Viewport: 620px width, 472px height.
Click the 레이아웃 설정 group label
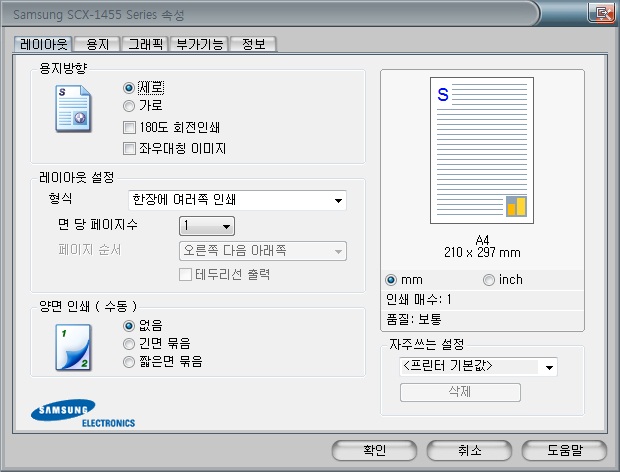tap(77, 177)
